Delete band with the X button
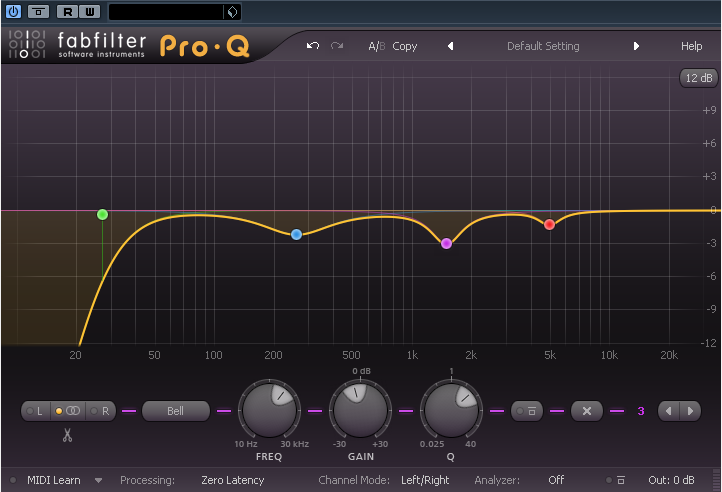Screen dimensions: 722x492 [587, 411]
